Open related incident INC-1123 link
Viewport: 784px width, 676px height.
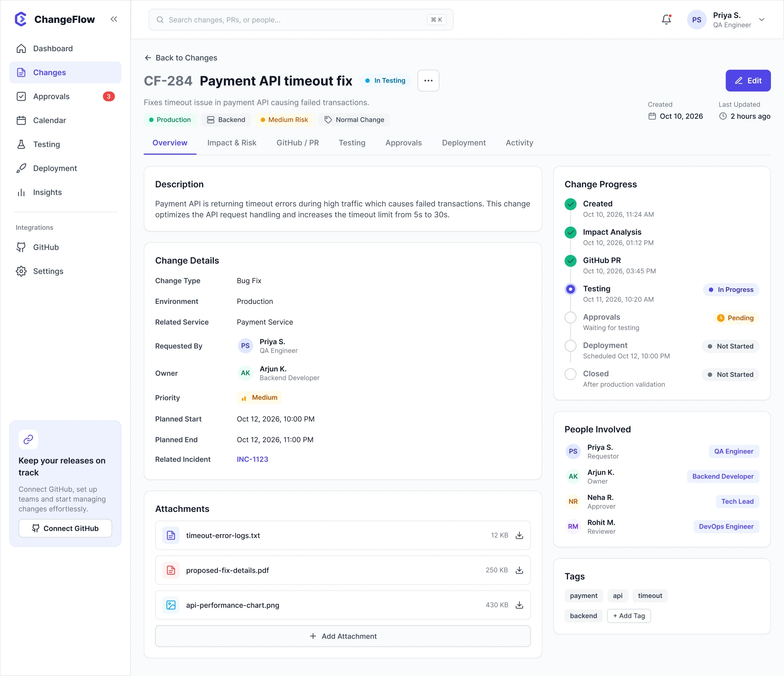pos(252,459)
